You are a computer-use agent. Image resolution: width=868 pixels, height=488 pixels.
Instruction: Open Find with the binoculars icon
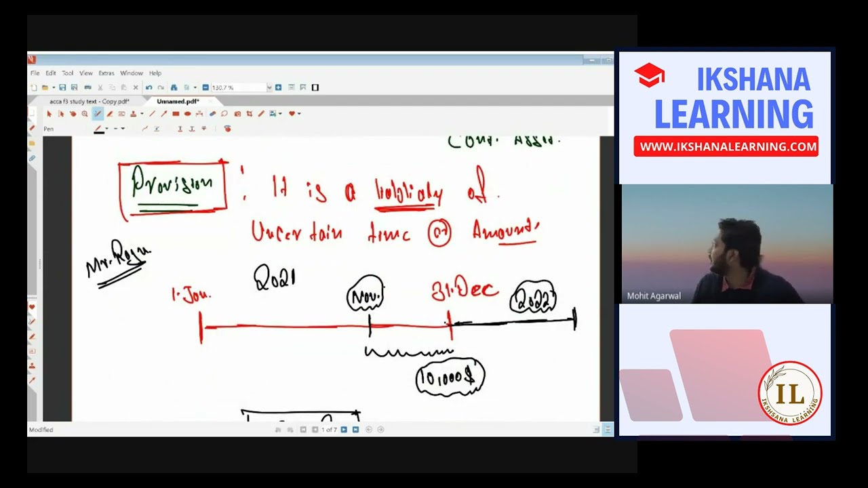click(x=174, y=87)
